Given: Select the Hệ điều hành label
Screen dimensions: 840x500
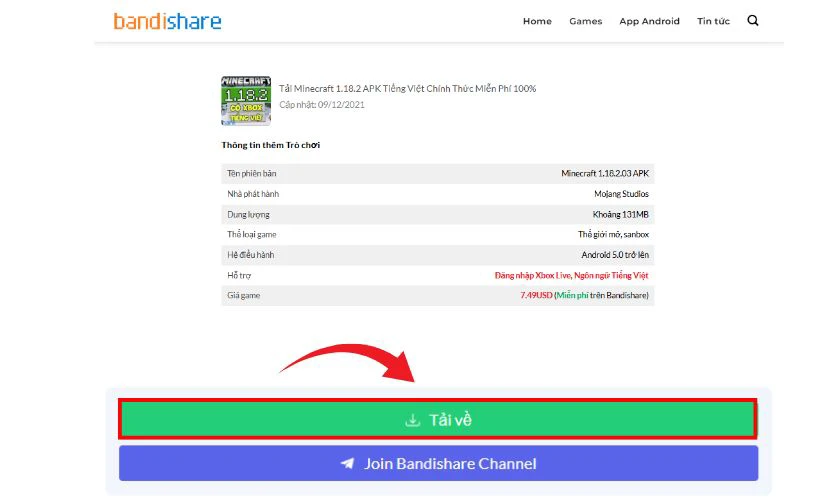Looking at the screenshot, I should pyautogui.click(x=250, y=255).
